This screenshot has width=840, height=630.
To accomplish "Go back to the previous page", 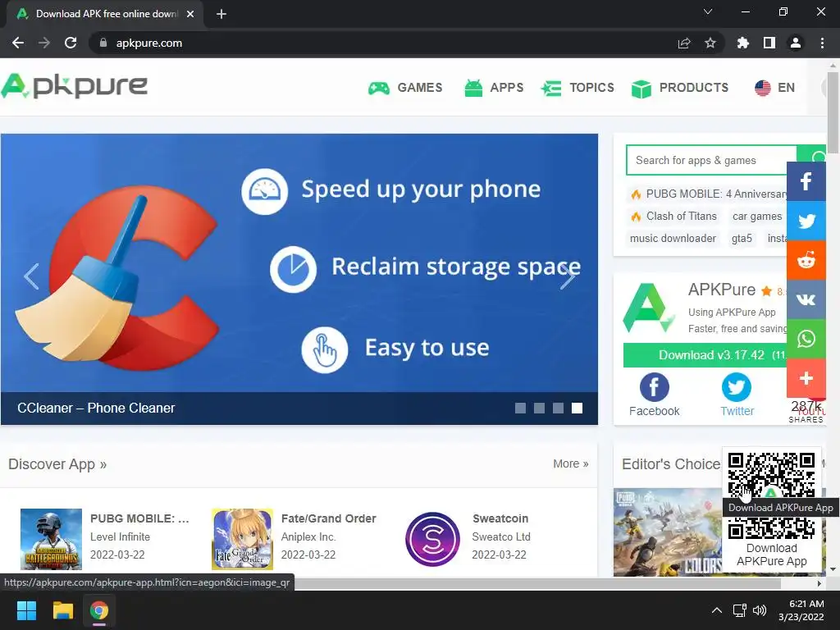I will tap(18, 43).
